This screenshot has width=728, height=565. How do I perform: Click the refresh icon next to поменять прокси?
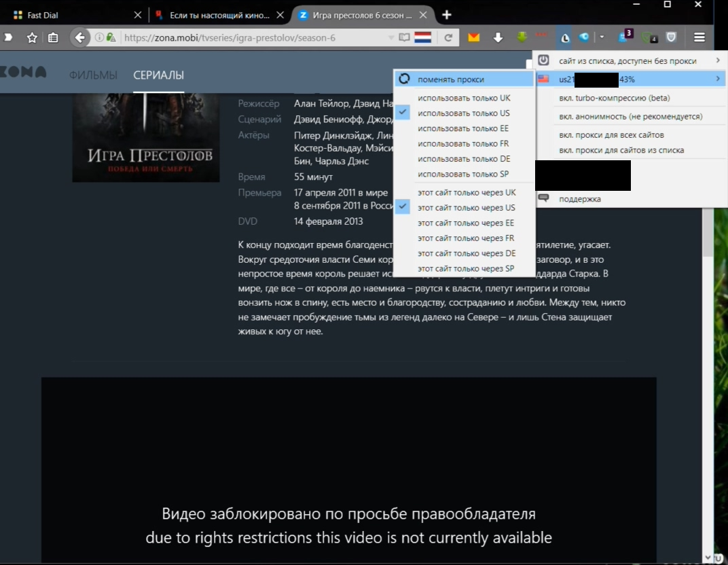click(x=404, y=79)
